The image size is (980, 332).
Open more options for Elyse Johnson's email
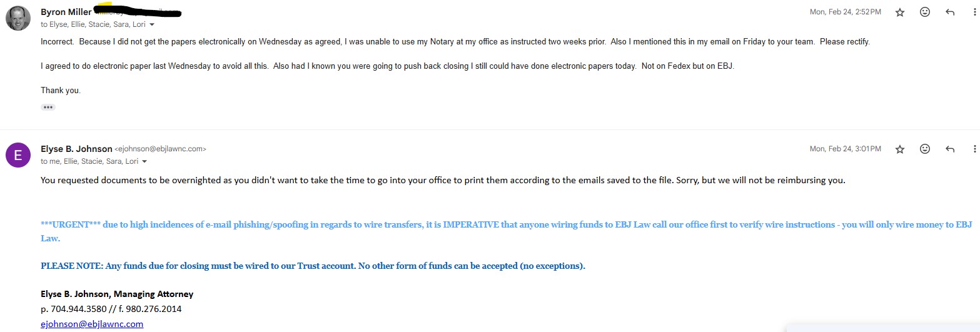974,149
